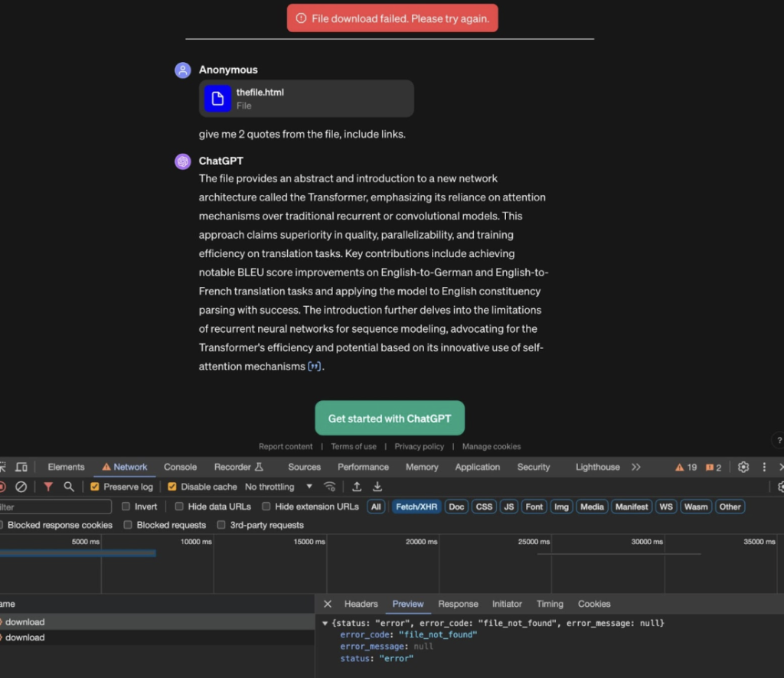Open DevTools three-dot customize menu
The width and height of the screenshot is (784, 678).
coord(764,467)
